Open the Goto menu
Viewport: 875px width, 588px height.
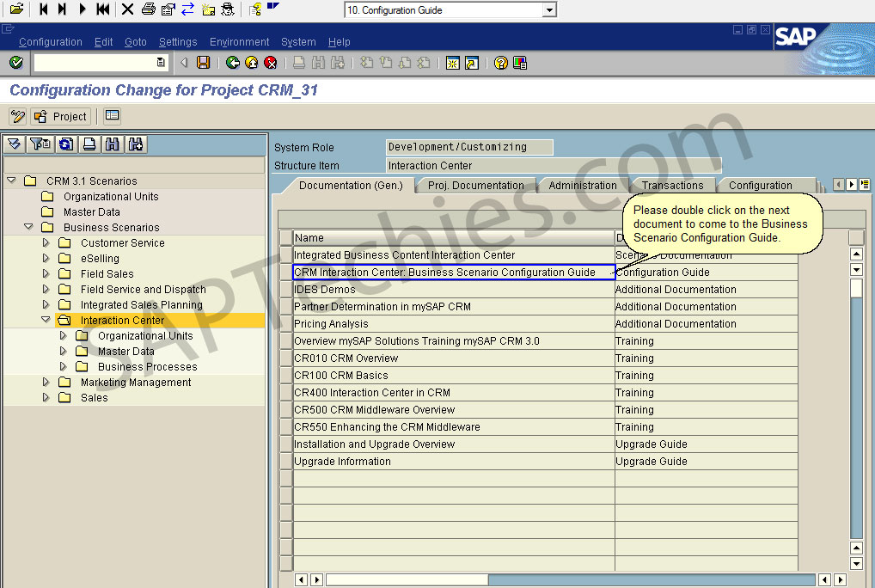[136, 42]
